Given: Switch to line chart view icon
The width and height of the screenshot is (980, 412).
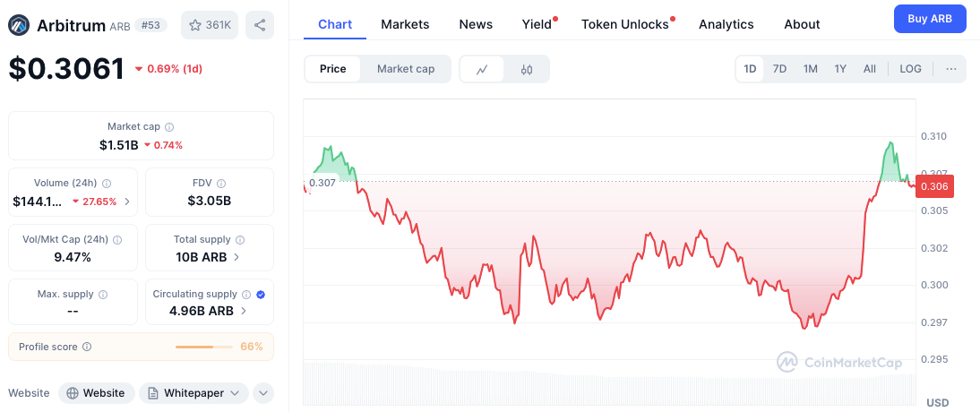Looking at the screenshot, I should (482, 69).
